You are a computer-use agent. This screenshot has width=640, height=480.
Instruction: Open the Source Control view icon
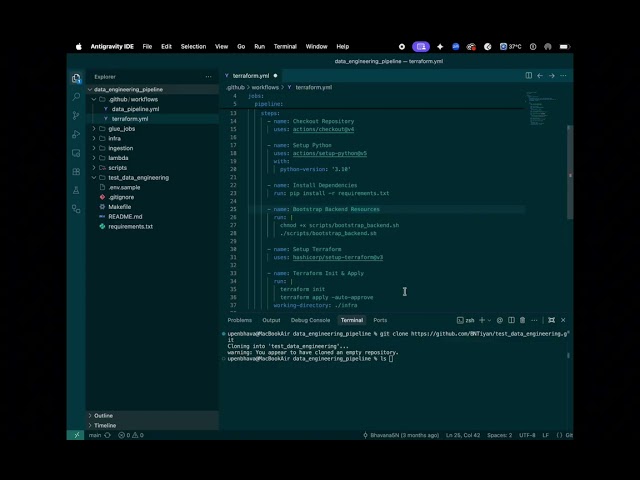tap(76, 116)
